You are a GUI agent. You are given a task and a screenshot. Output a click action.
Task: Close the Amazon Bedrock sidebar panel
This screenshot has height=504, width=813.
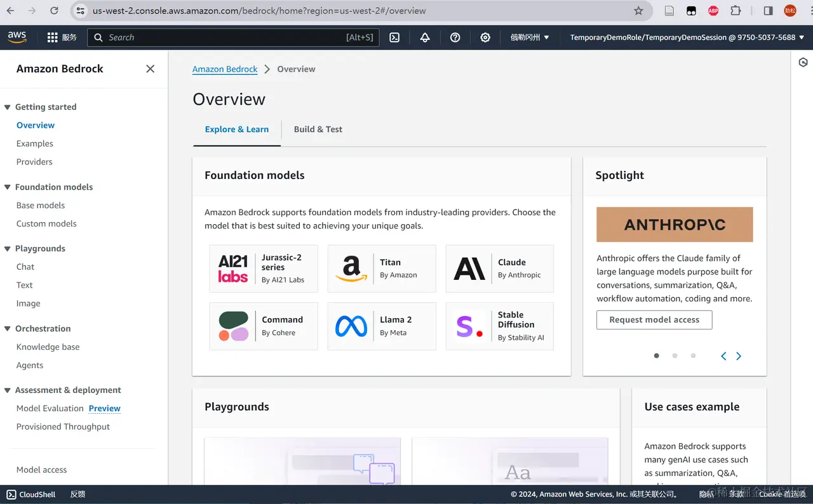coord(150,69)
